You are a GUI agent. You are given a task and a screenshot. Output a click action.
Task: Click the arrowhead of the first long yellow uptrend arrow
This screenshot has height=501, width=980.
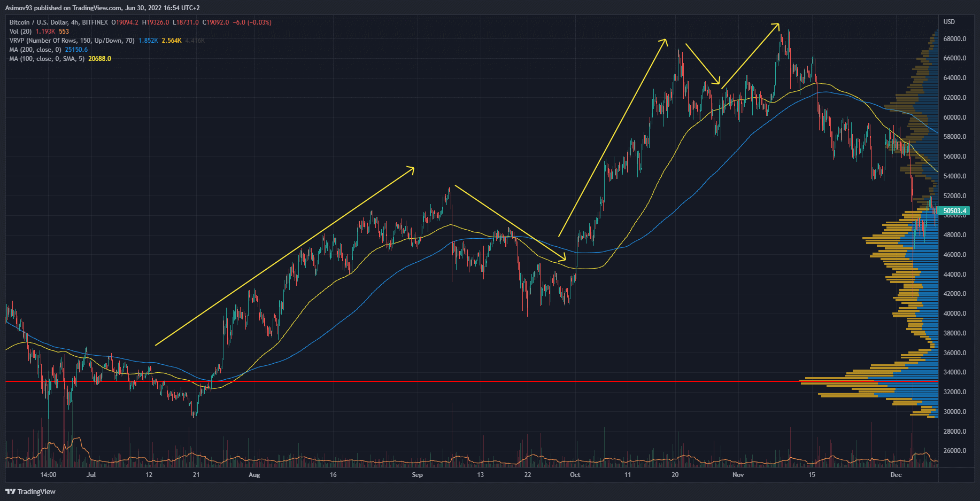click(412, 168)
